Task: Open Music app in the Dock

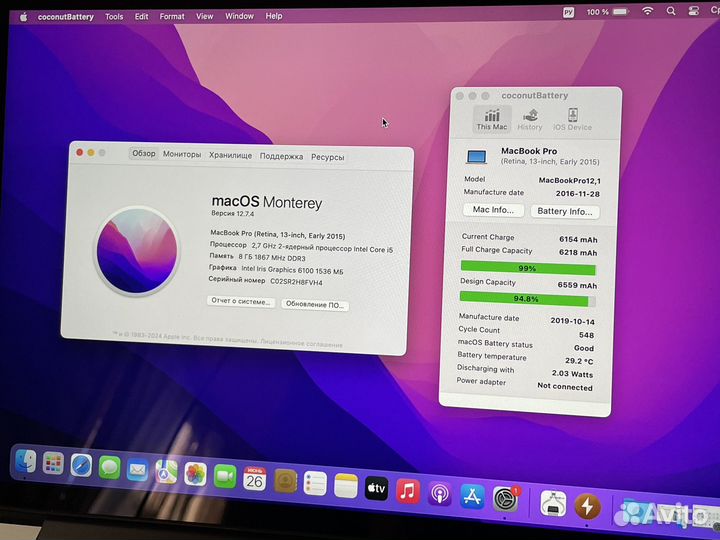Action: (x=408, y=491)
